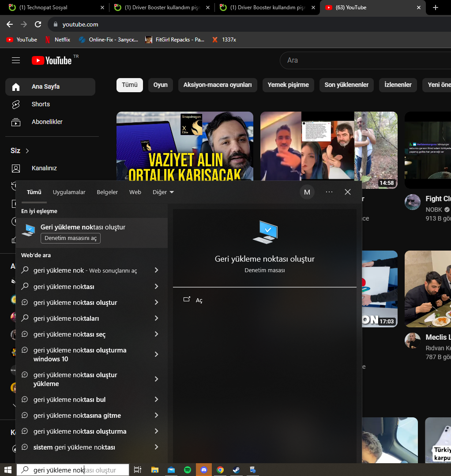Open Steam from the taskbar
451x476 pixels.
[x=236, y=470]
